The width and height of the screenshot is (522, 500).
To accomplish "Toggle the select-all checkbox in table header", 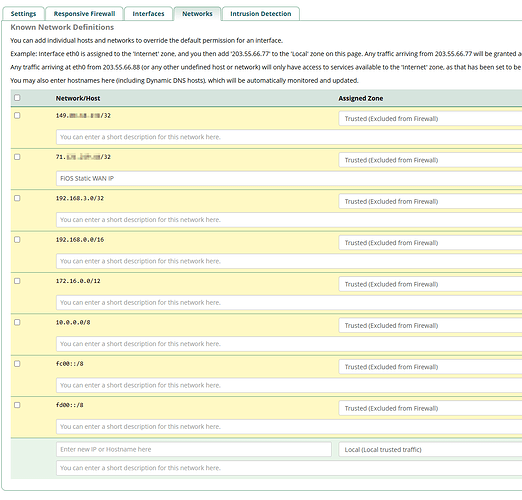I will tap(17, 98).
